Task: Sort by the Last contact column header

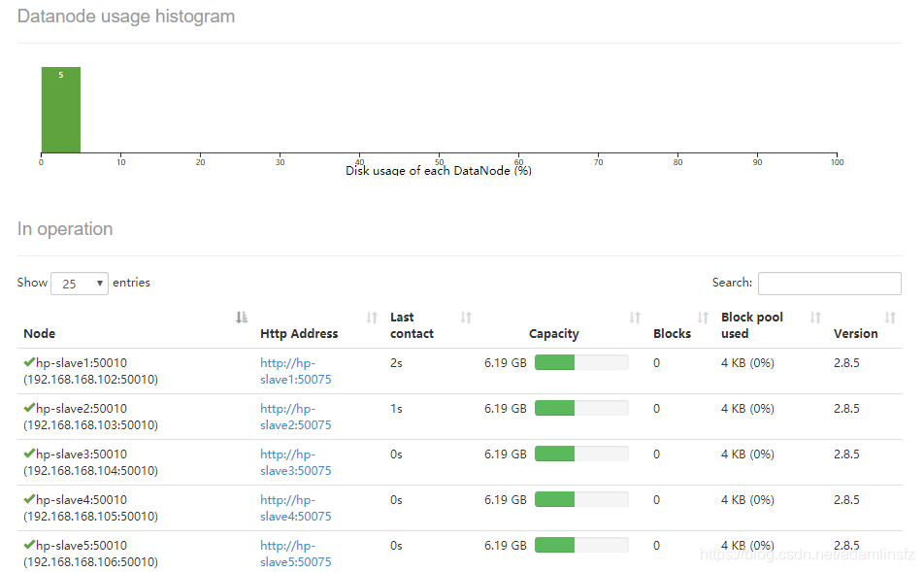Action: coord(412,325)
